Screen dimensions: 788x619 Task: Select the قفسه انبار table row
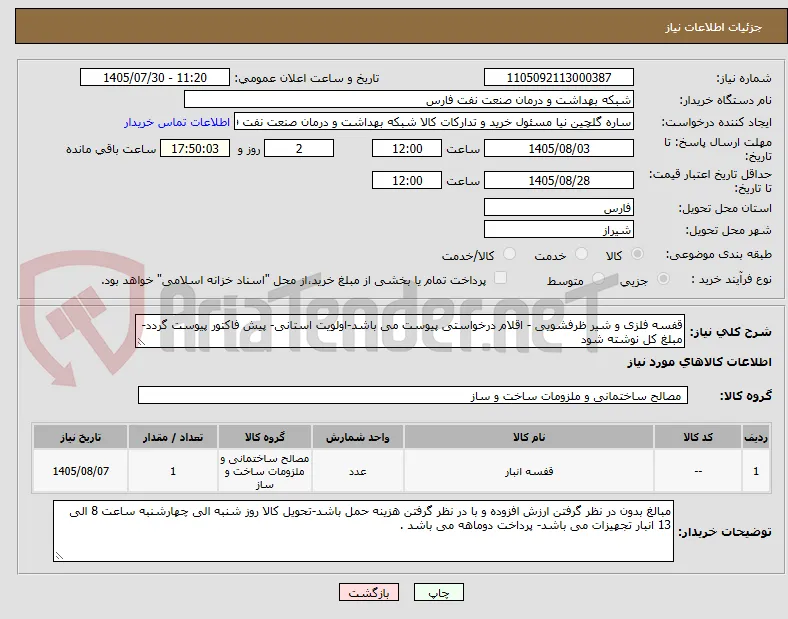[402, 471]
